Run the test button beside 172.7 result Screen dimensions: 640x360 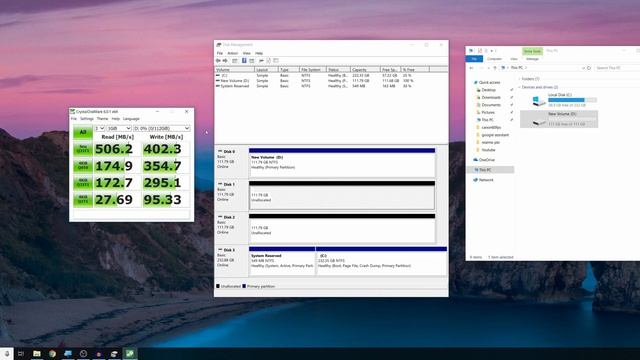pos(83,183)
